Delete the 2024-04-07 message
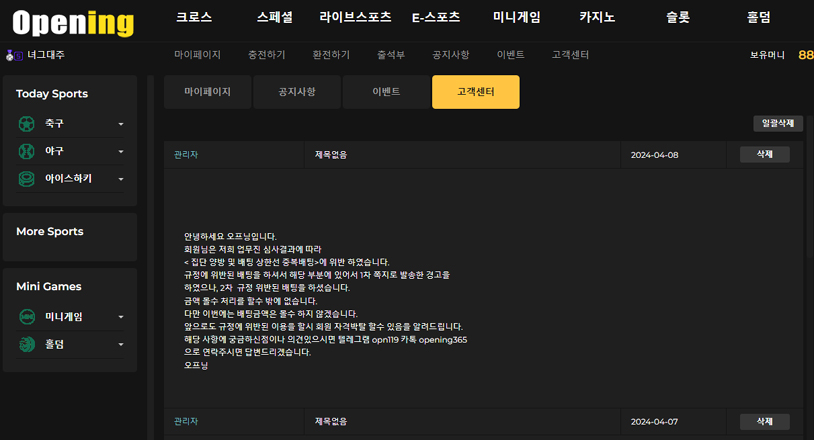The height and width of the screenshot is (440, 814). [764, 422]
